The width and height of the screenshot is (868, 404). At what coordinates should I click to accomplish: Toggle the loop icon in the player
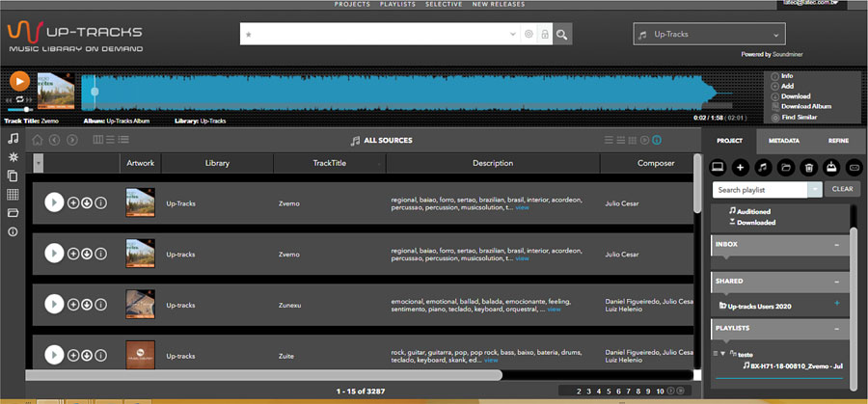pos(20,99)
